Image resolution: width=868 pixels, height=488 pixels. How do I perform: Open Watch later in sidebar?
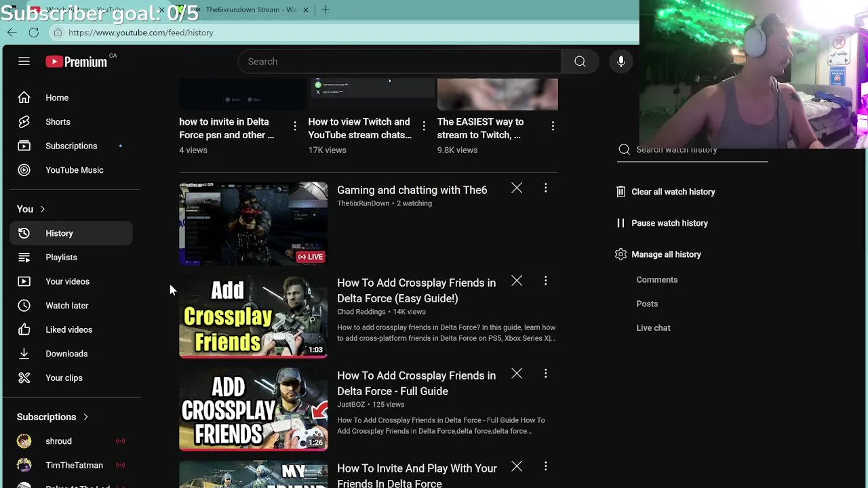click(71, 306)
